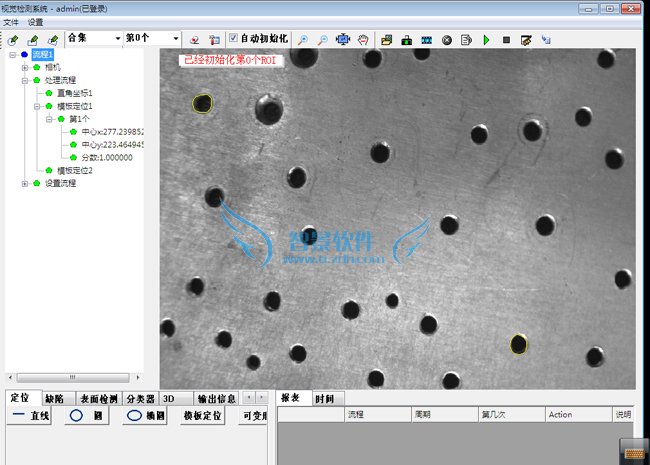Click the open folder icon in toolbar

pos(386,40)
